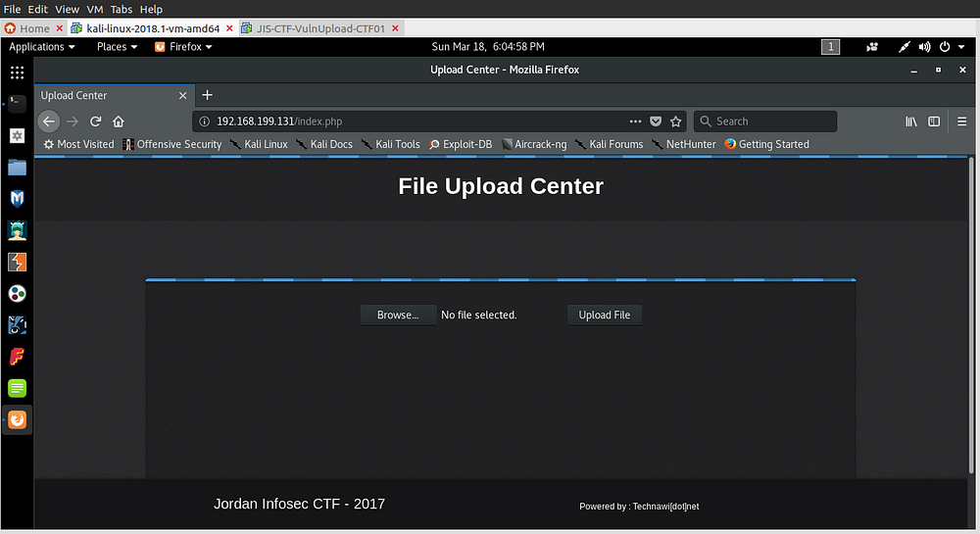Screen dimensions: 980x534
Task: Open Firefox library icon
Action: pos(911,121)
